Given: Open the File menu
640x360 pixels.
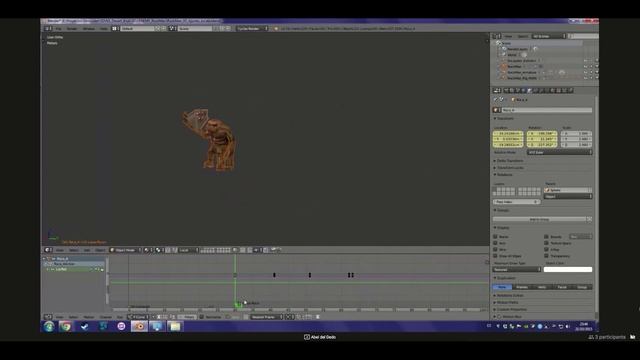Looking at the screenshot, I should 59,29.
